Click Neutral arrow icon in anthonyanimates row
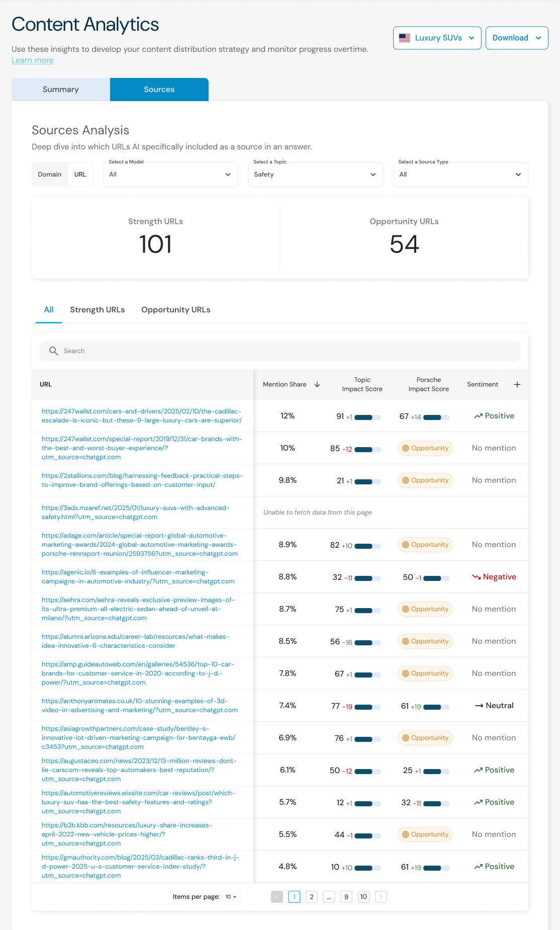Image resolution: width=560 pixels, height=930 pixels. point(479,706)
